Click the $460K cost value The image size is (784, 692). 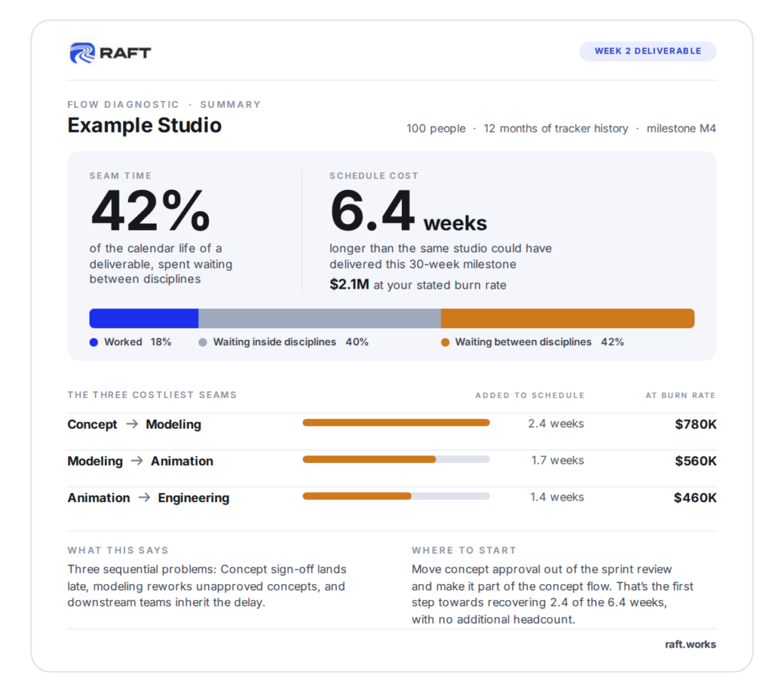pyautogui.click(x=695, y=498)
